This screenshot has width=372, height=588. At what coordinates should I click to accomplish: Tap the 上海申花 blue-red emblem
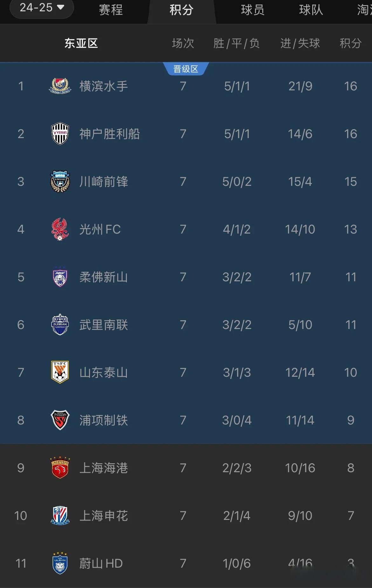60,515
